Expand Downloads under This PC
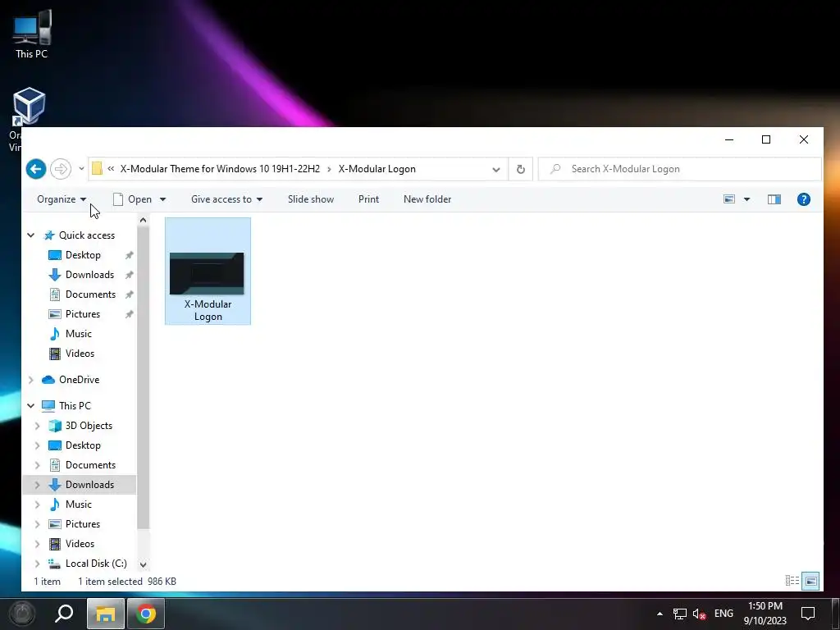 point(37,485)
